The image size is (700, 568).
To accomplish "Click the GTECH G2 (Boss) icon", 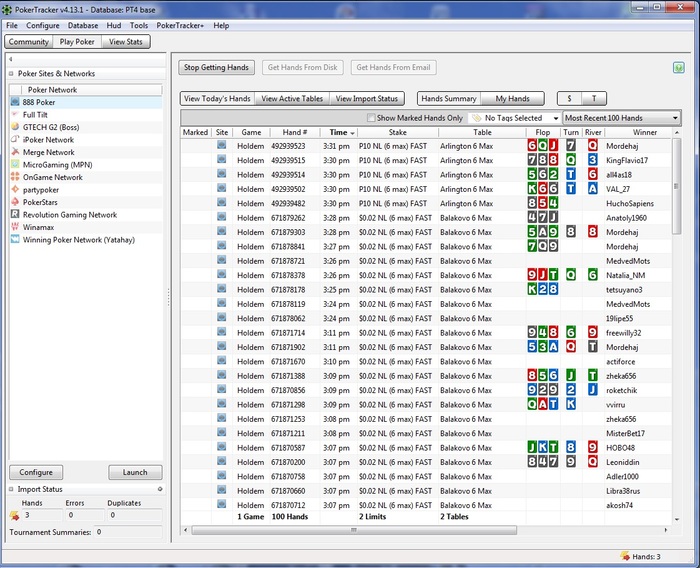I will point(16,127).
